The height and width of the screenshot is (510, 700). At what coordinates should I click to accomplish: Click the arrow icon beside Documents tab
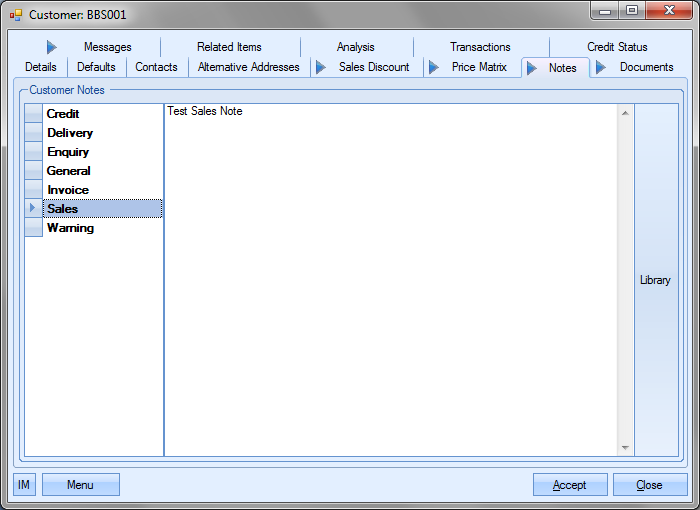click(601, 67)
